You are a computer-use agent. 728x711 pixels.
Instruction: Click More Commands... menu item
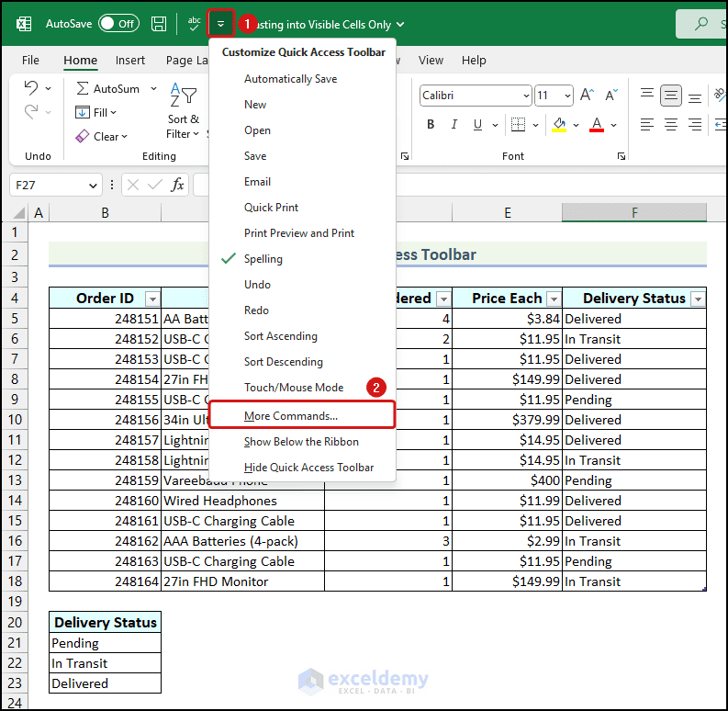point(302,416)
